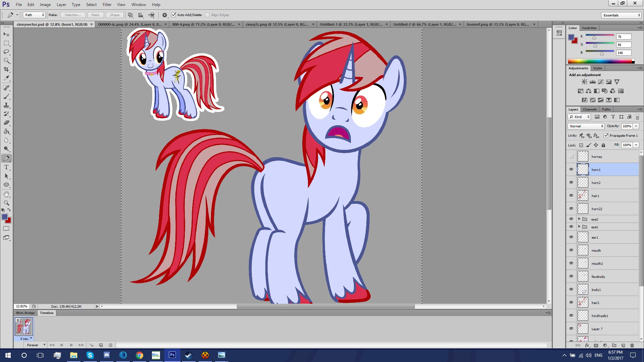This screenshot has height=362, width=644.
Task: Select the Lasso tool
Action: click(x=6, y=52)
